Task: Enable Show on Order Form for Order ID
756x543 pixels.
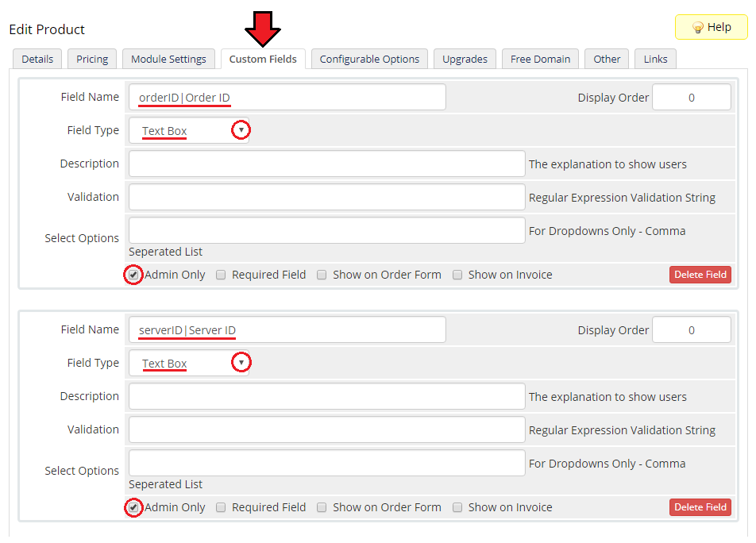Action: 322,275
